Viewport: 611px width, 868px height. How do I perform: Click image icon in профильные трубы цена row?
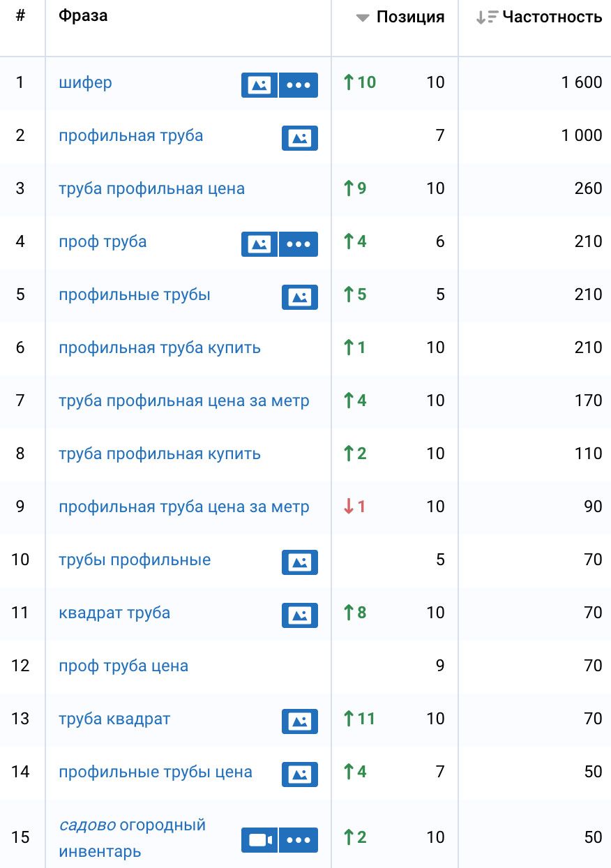[299, 774]
